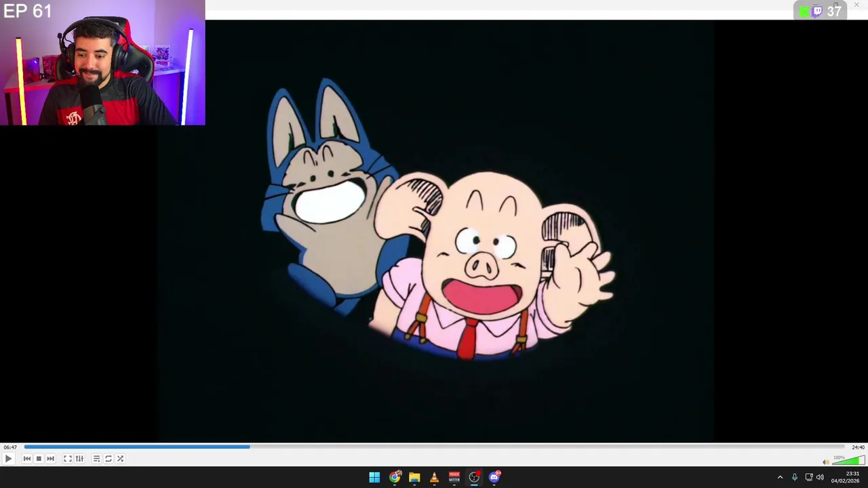The height and width of the screenshot is (488, 868).
Task: Jump to the previous media item
Action: (x=27, y=459)
